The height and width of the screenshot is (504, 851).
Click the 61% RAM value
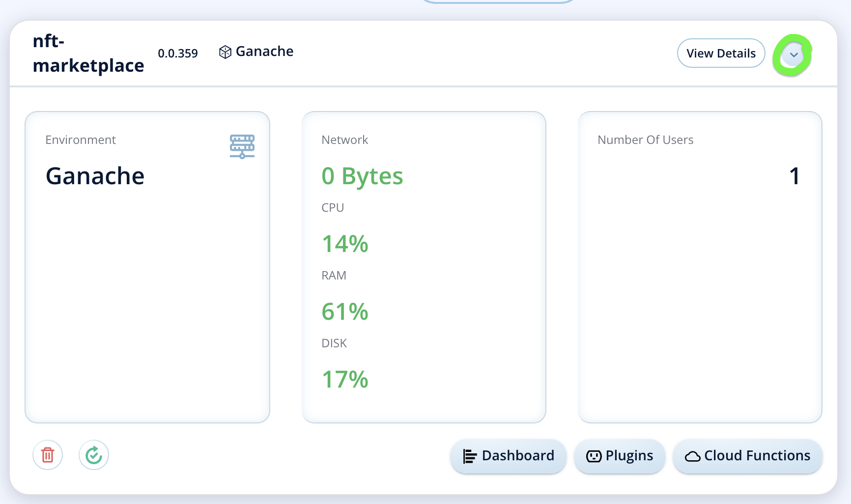click(345, 311)
